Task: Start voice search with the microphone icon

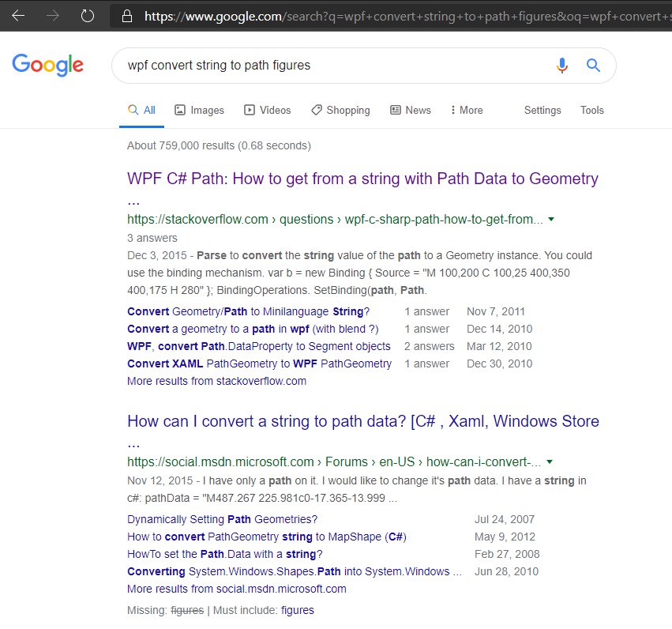Action: pyautogui.click(x=562, y=65)
